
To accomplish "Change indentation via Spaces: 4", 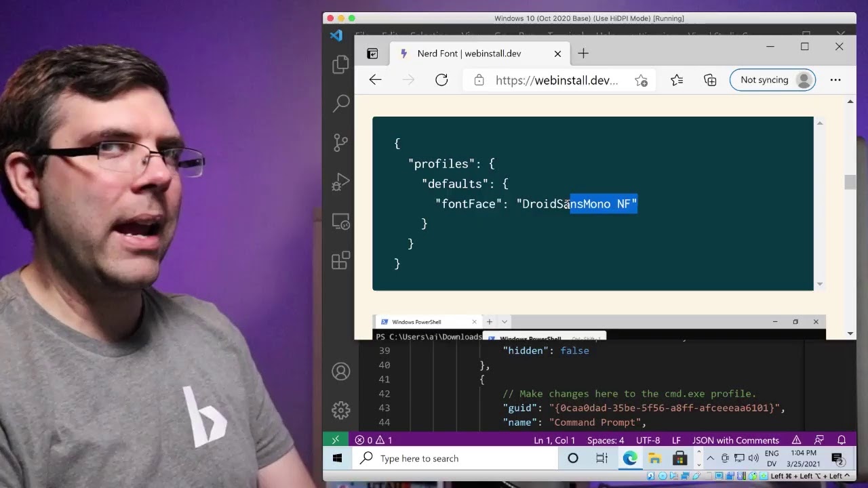I will (x=606, y=440).
